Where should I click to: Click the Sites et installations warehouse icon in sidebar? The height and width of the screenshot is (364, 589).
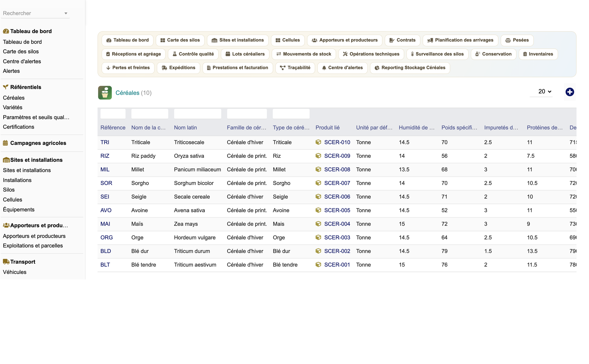point(6,160)
